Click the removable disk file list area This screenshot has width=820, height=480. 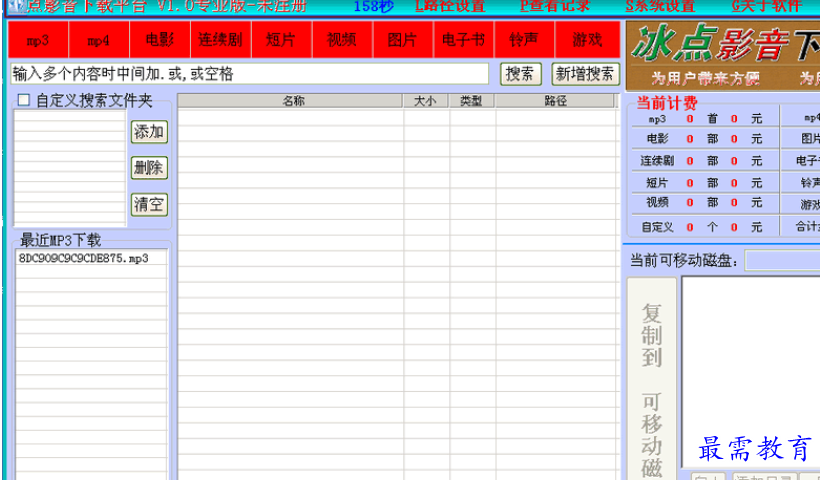coord(751,372)
